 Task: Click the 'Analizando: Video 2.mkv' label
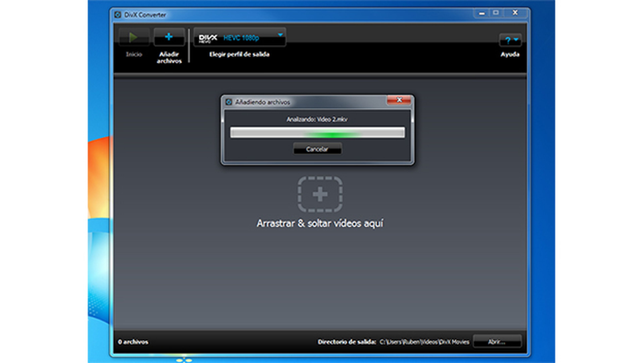pyautogui.click(x=317, y=119)
